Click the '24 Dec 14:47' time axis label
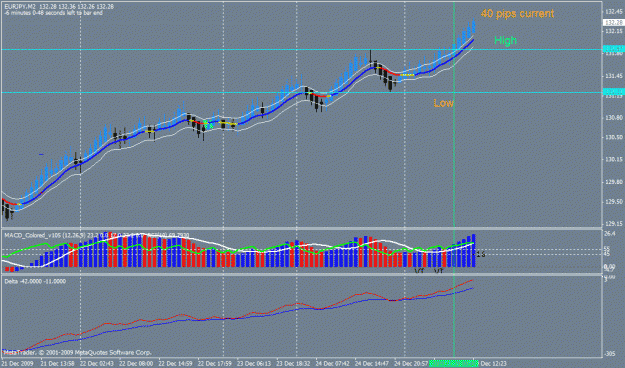625x368 pixels. coord(372,364)
